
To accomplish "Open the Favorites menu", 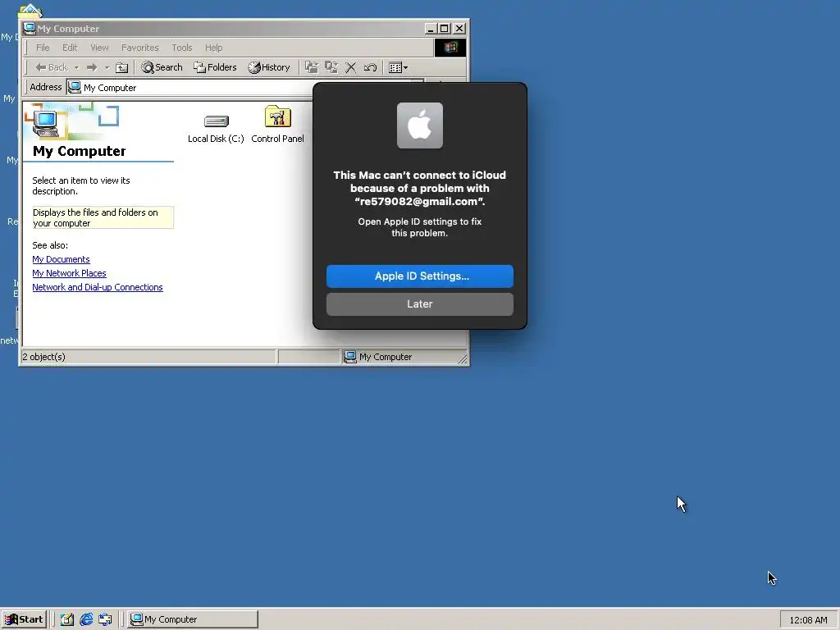I will (x=139, y=48).
